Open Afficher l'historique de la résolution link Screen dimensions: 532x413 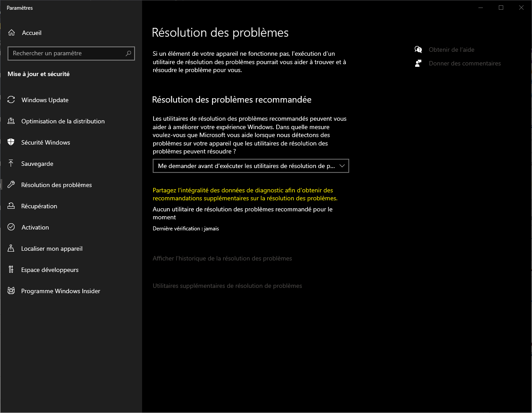(x=222, y=258)
